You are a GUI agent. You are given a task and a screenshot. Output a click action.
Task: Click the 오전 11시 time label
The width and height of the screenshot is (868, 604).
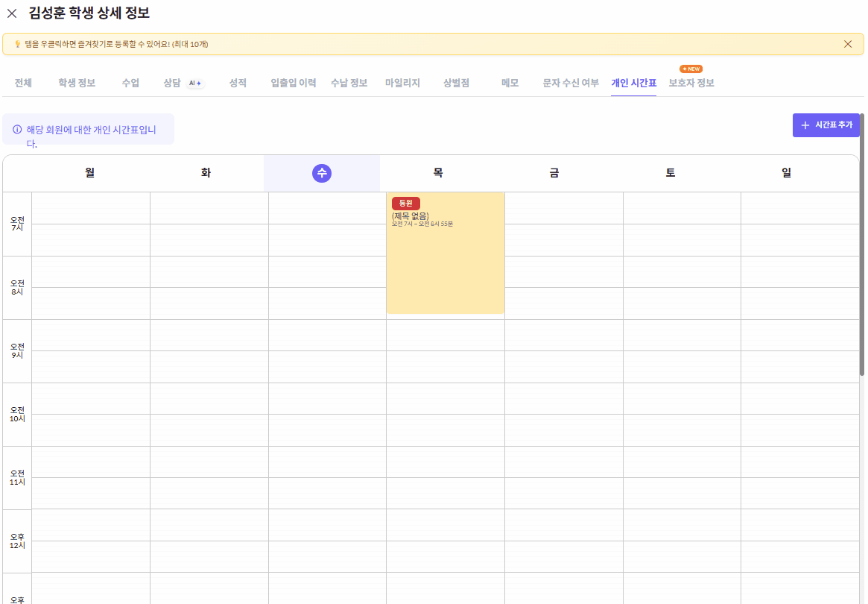tap(17, 478)
